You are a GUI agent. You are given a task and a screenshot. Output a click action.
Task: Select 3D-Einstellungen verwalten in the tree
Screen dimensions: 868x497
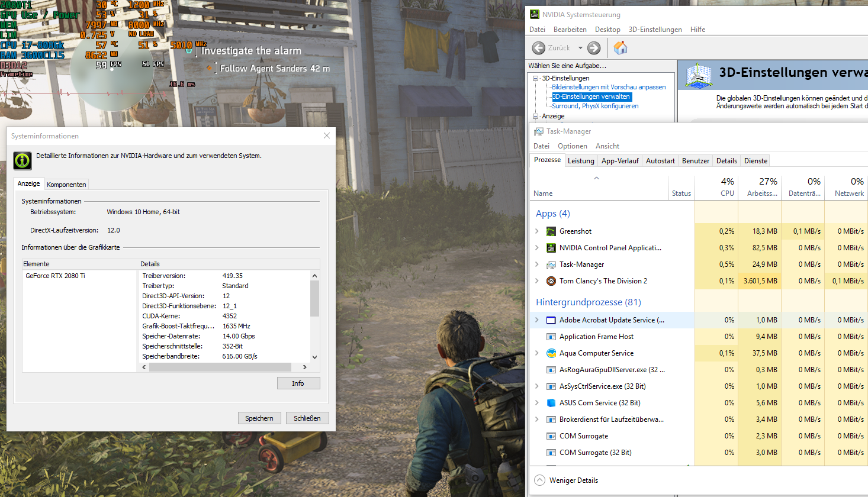coord(591,96)
